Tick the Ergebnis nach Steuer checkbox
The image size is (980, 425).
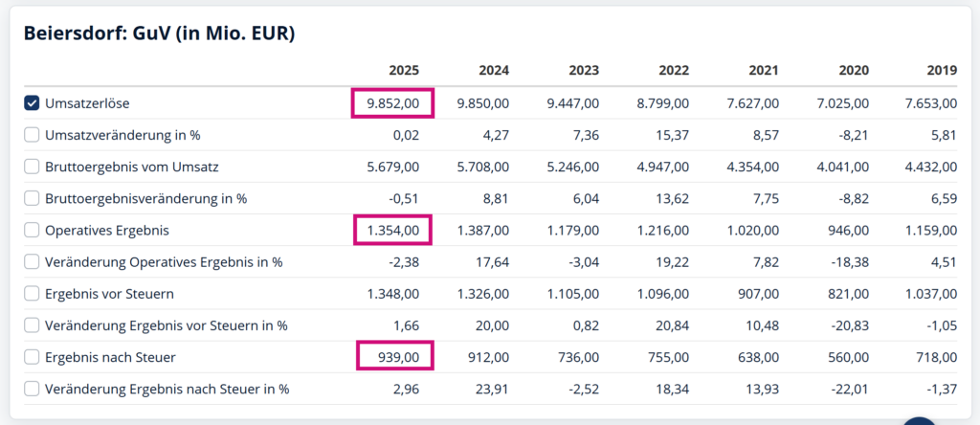32,357
